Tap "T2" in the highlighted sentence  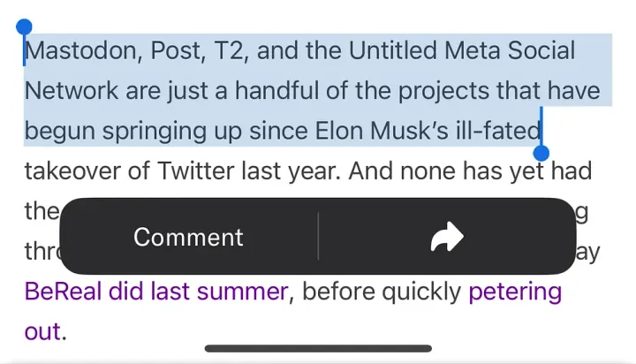229,50
